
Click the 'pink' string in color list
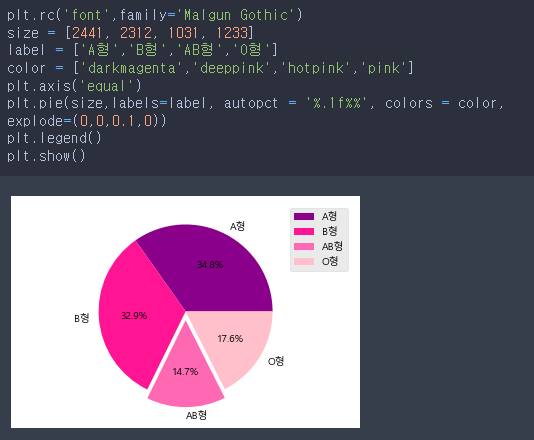pyautogui.click(x=384, y=68)
